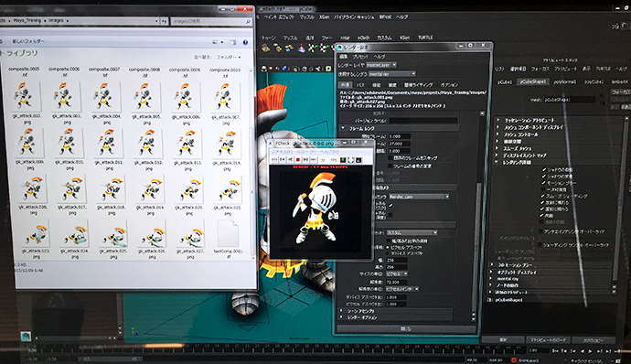This screenshot has height=364, width=631.
Task: Click the full screen bracket icon in FCheck
Action: coord(350,160)
